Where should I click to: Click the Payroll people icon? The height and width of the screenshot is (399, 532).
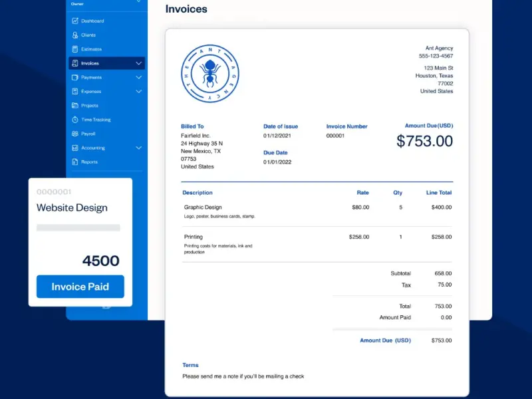tap(75, 134)
